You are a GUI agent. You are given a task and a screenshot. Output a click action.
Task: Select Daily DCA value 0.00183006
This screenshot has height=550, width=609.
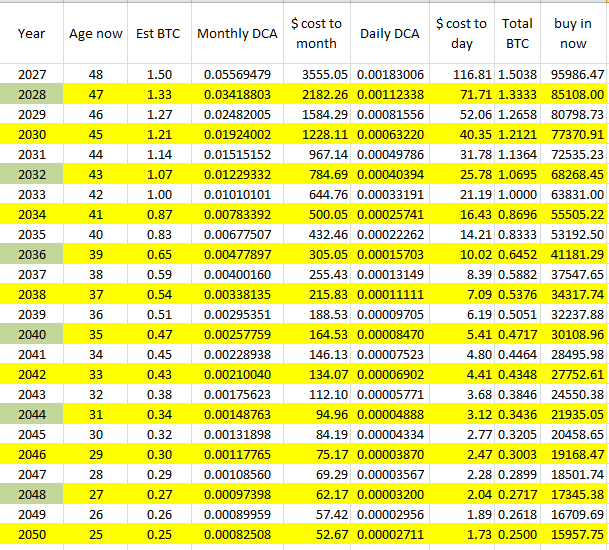point(390,75)
